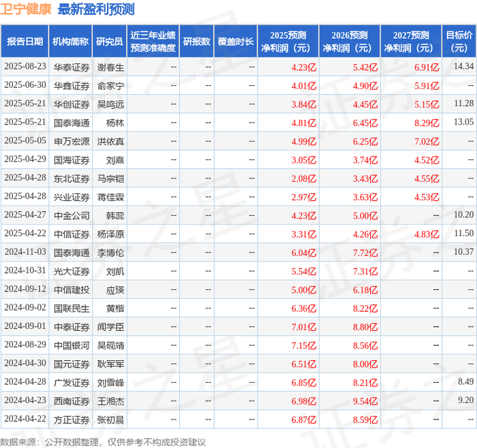Image resolution: width=477 pixels, height=448 pixels.
Task: Click the 2027预测净利润 column header
Action: click(411, 42)
